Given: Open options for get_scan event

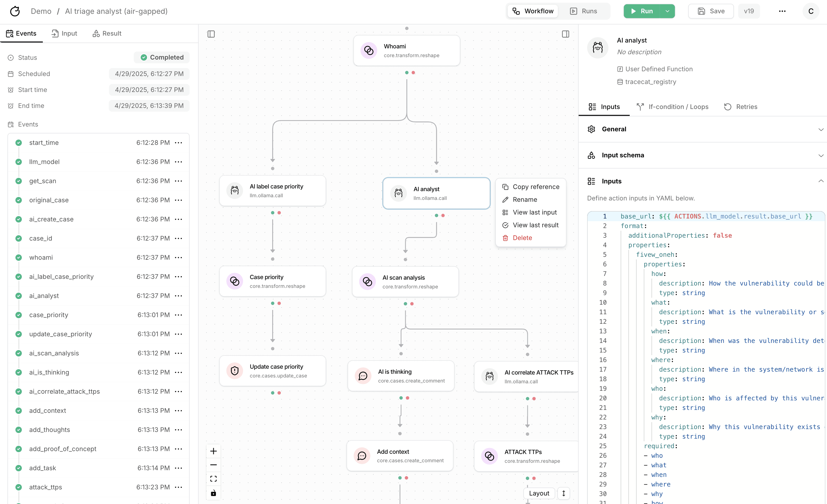Looking at the screenshot, I should tap(178, 181).
